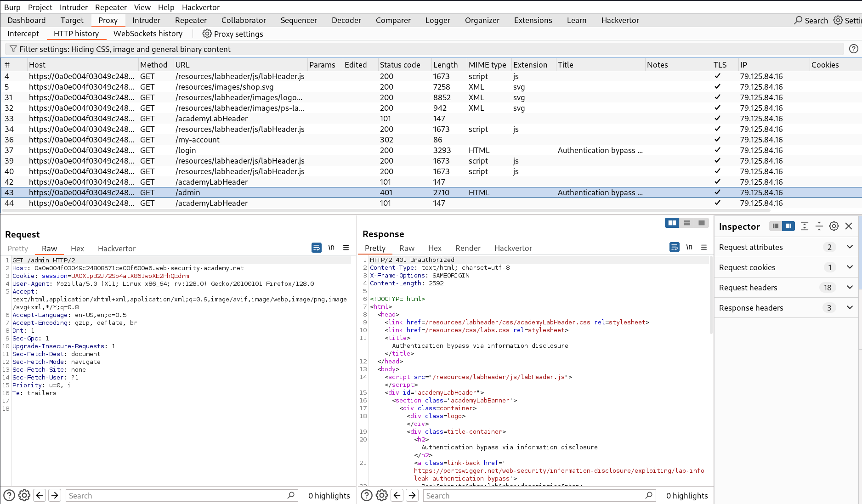Close the Inspector panel
Screen dimensions: 862x504
pos(849,226)
